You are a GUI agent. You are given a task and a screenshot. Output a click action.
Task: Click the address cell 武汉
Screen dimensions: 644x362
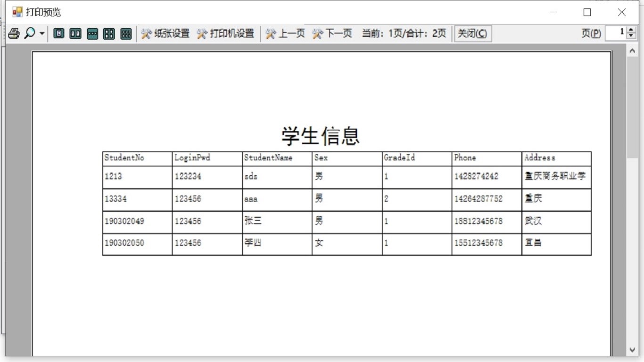pyautogui.click(x=556, y=222)
